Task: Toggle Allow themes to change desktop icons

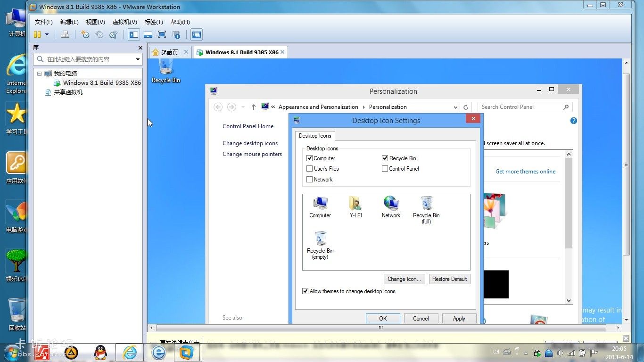Action: point(305,291)
